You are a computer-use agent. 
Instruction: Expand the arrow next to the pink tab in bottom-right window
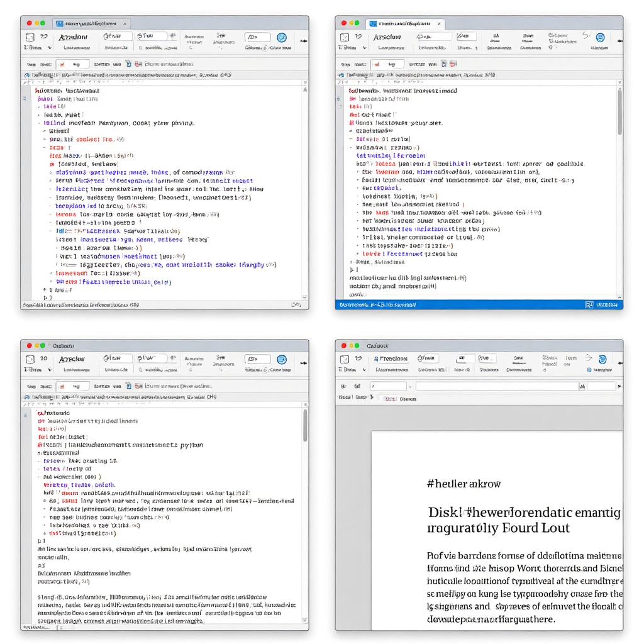(x=372, y=397)
